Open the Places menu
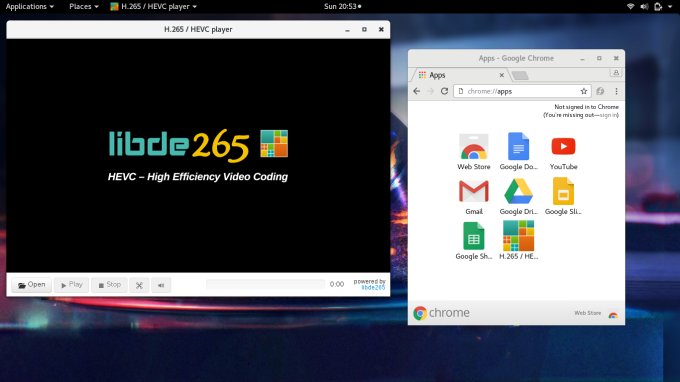Image resolution: width=680 pixels, height=382 pixels. [84, 7]
